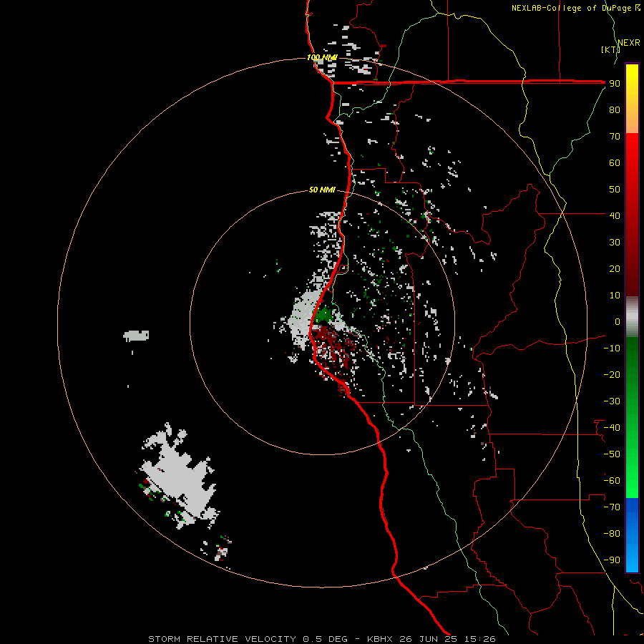This screenshot has height=644, width=644.
Task: Click the -20 value on velocity scale
Action: [x=612, y=374]
